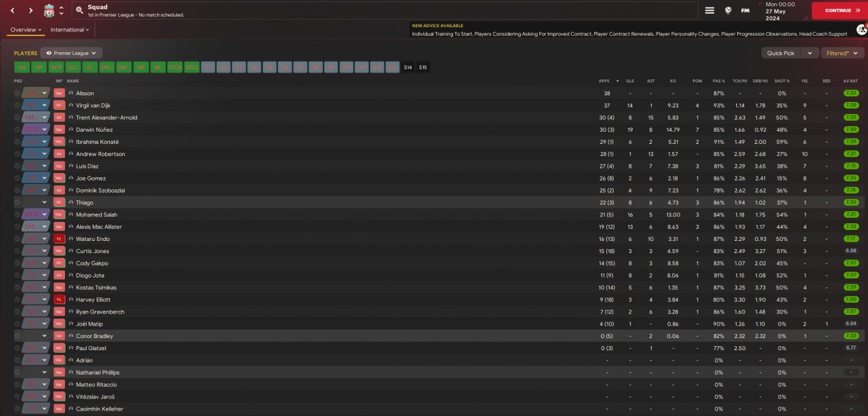This screenshot has height=416, width=868.
Task: Open the staff advice avatar icon
Action: click(x=861, y=30)
